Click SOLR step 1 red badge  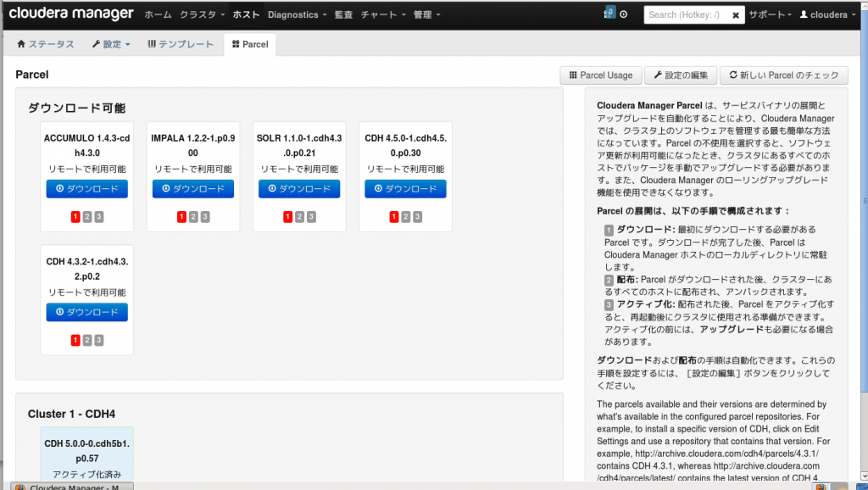pos(288,217)
